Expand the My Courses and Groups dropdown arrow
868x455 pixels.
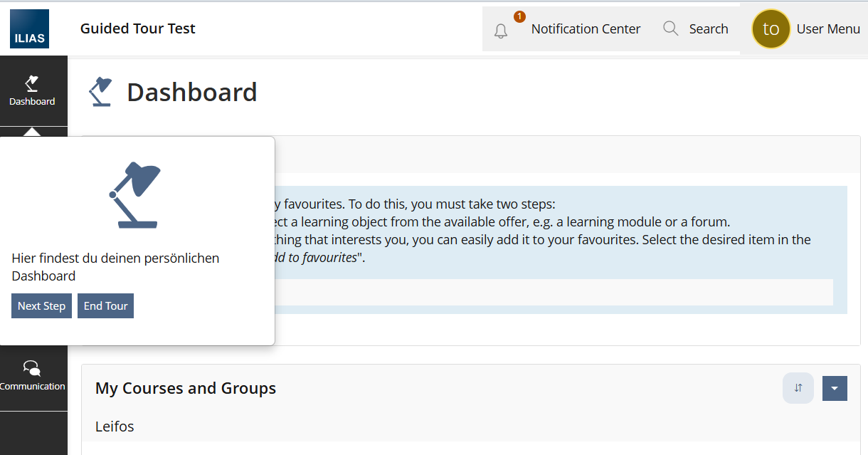pos(835,388)
